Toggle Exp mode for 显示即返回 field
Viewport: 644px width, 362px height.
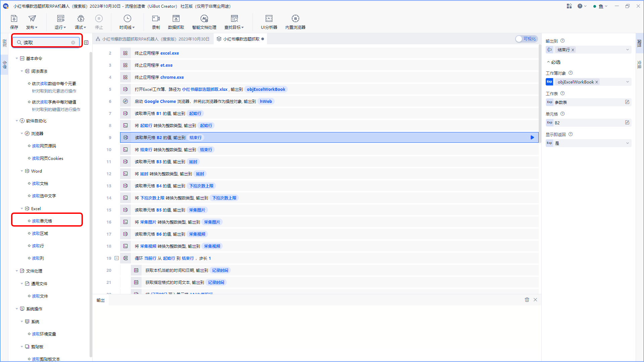click(x=549, y=143)
